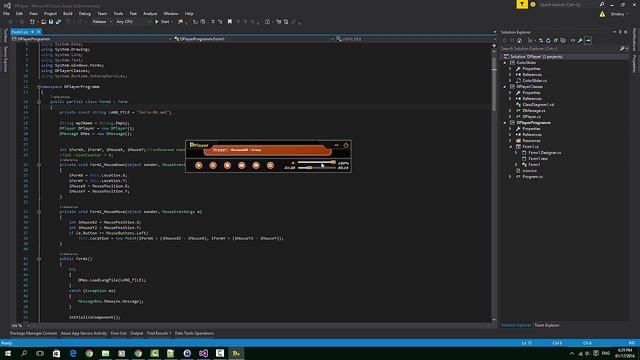The height and width of the screenshot is (360, 640).
Task: Switch to the Team Explorer tab
Action: pyautogui.click(x=547, y=325)
